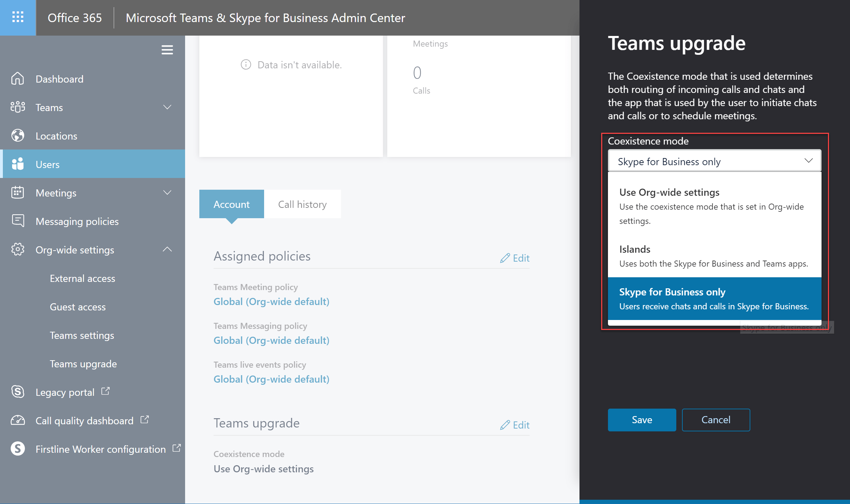Click the Firstline Worker configuration icon
This screenshot has height=504, width=850.
pos(17,449)
